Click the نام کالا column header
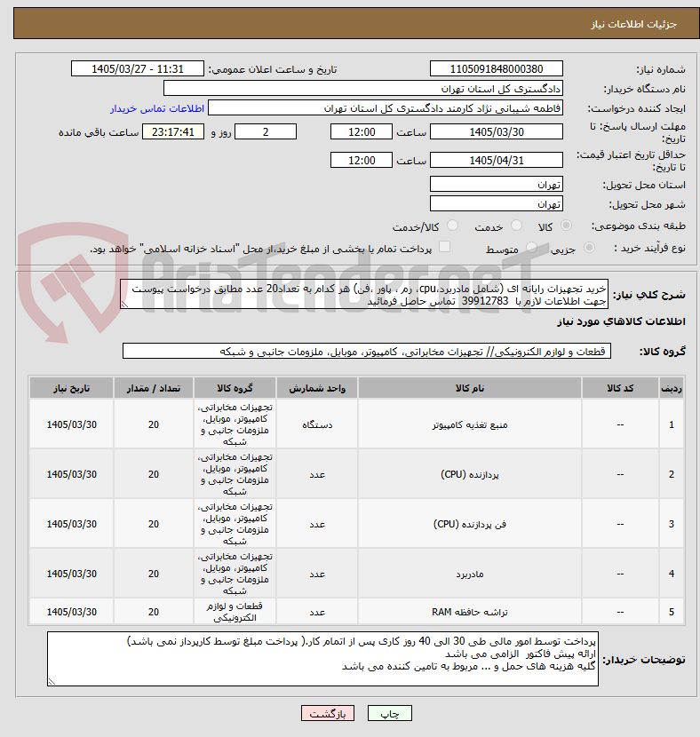The width and height of the screenshot is (700, 737). [470, 388]
